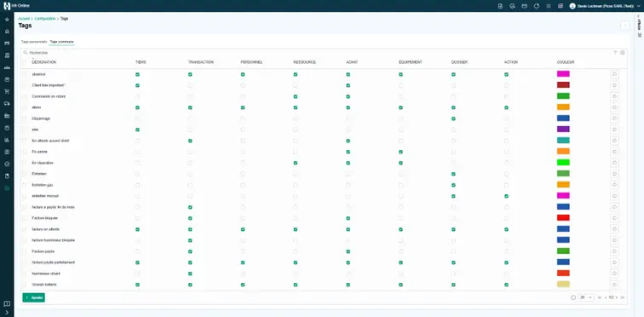This screenshot has width=644, height=317.
Task: Click the En réparation designation cell
Action: [x=43, y=163]
